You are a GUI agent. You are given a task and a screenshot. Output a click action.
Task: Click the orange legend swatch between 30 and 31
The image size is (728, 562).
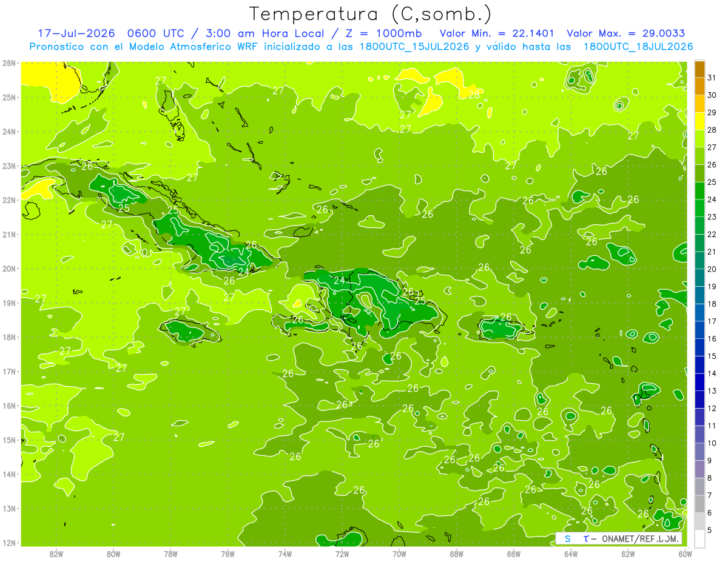point(699,86)
